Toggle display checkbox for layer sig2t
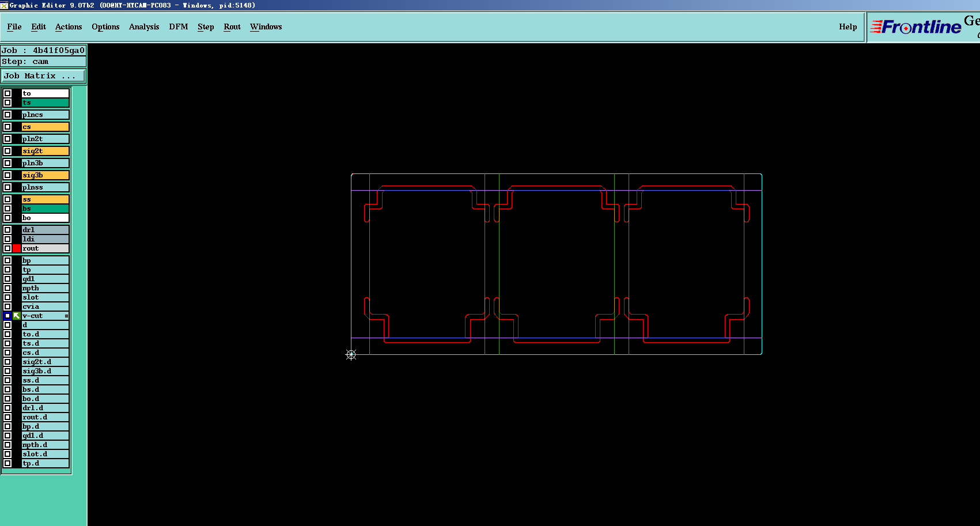980x526 pixels. (7, 151)
